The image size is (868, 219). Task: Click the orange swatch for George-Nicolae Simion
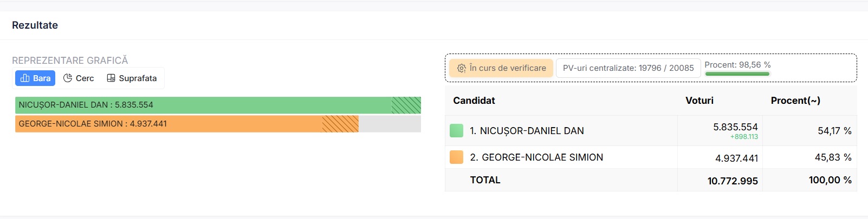456,157
